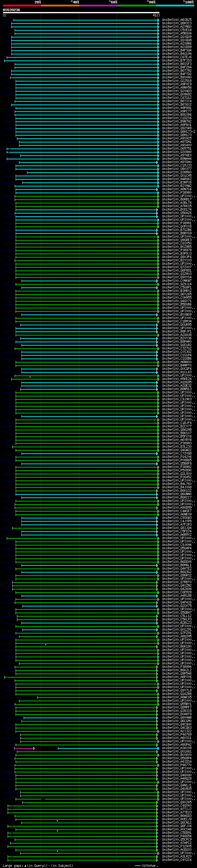Select the query label AV639236

click(11, 10)
